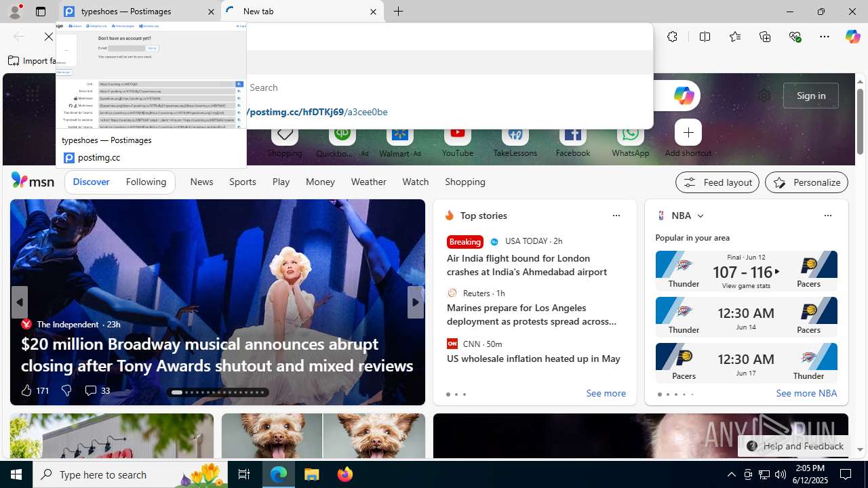
Task: Read Air India flight crash story
Action: coord(527,265)
